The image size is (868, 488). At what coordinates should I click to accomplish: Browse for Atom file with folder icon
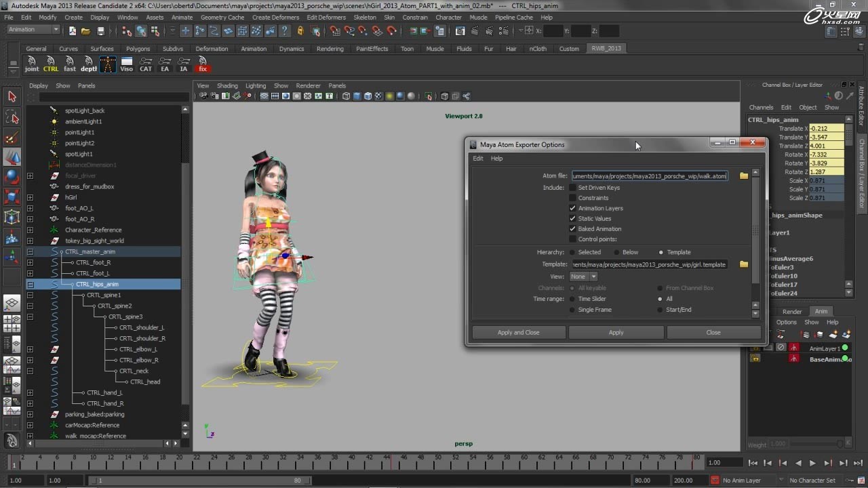[744, 176]
